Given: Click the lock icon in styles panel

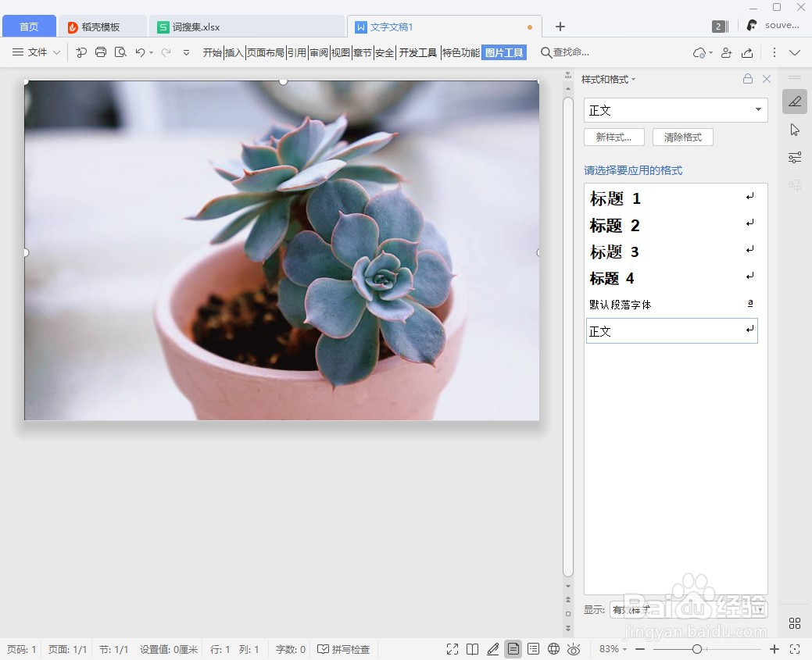Looking at the screenshot, I should (748, 79).
